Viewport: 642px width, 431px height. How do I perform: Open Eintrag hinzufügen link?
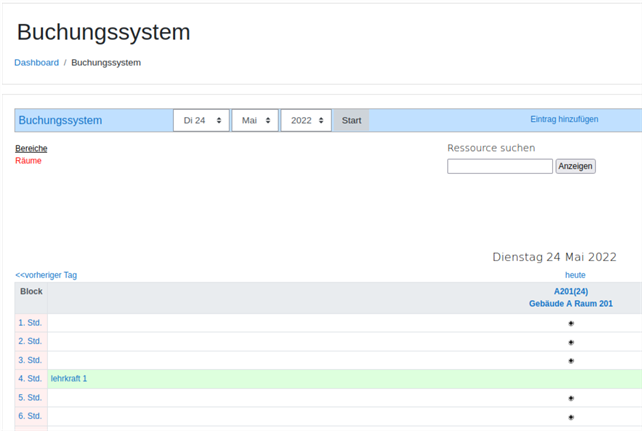(564, 119)
